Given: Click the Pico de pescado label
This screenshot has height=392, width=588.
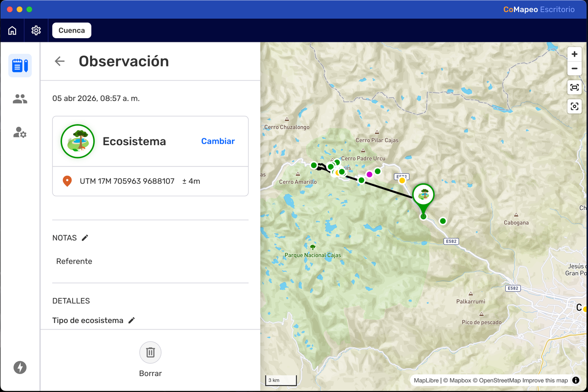Looking at the screenshot, I should click(x=481, y=323).
